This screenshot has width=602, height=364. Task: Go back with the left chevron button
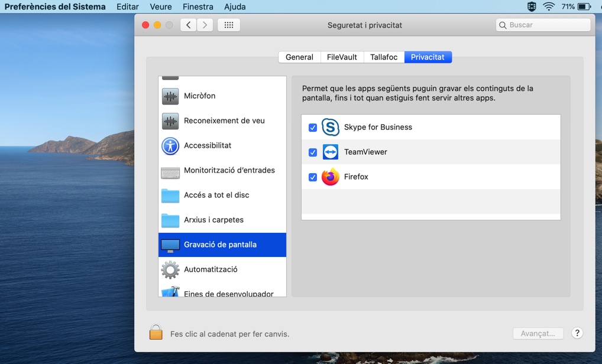pyautogui.click(x=189, y=25)
